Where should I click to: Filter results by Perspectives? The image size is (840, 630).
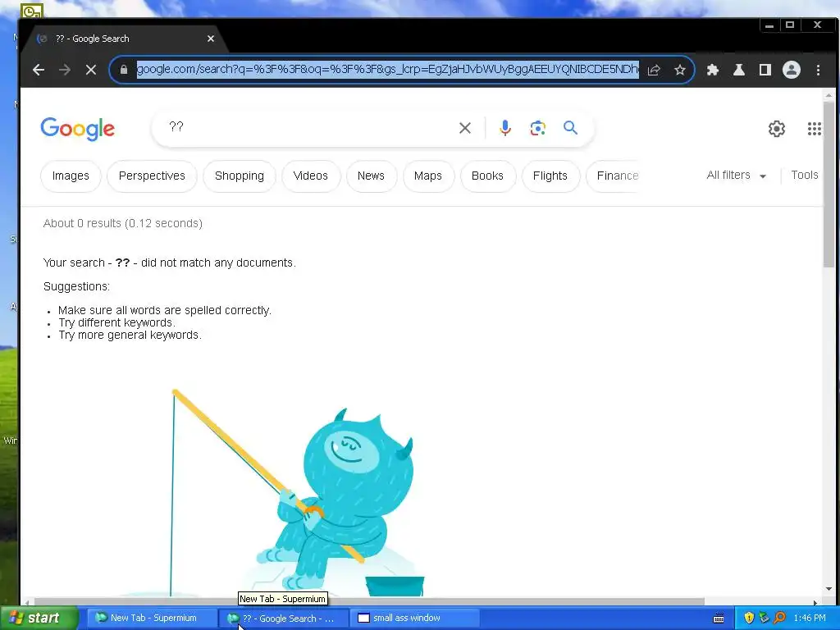point(152,176)
